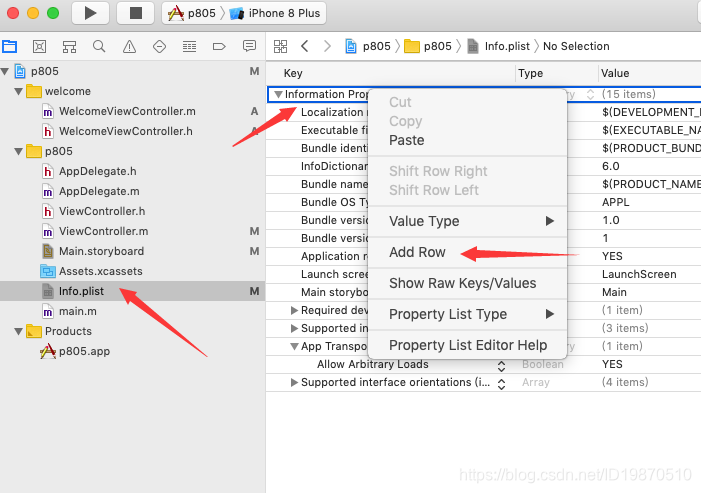Show the Source Control navigator
The height and width of the screenshot is (493, 701).
pyautogui.click(x=39, y=46)
